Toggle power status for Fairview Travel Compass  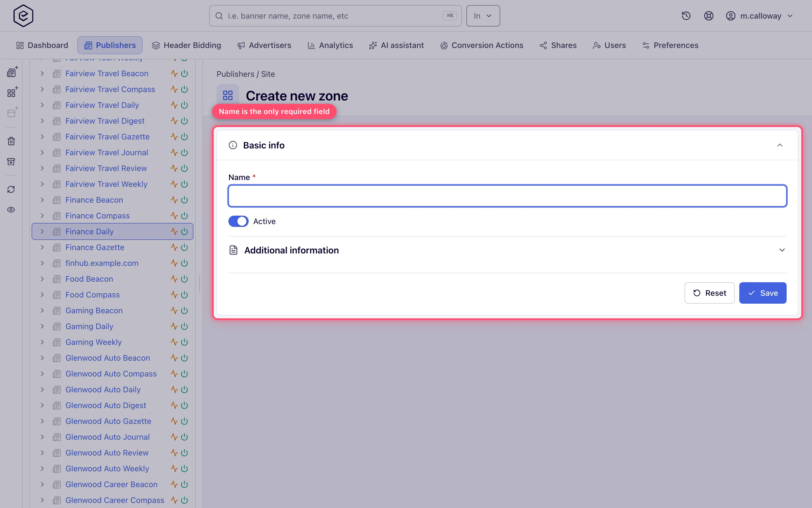(185, 89)
